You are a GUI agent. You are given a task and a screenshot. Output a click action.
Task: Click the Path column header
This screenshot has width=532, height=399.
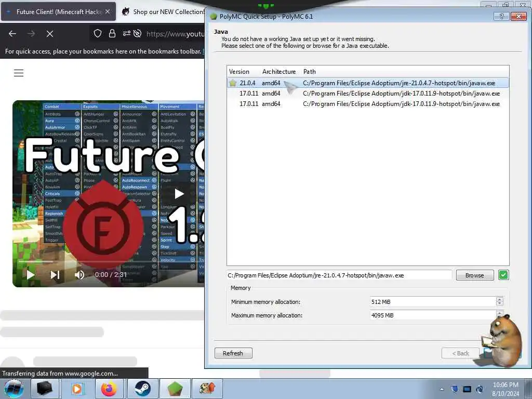click(x=310, y=72)
